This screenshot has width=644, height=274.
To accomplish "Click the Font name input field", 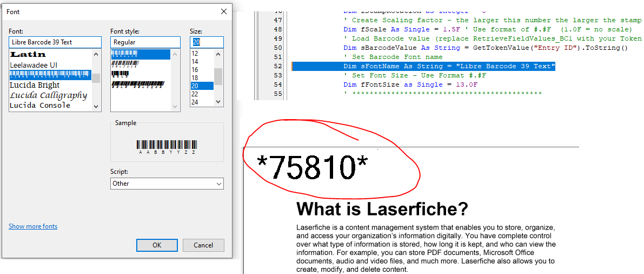I will click(55, 42).
